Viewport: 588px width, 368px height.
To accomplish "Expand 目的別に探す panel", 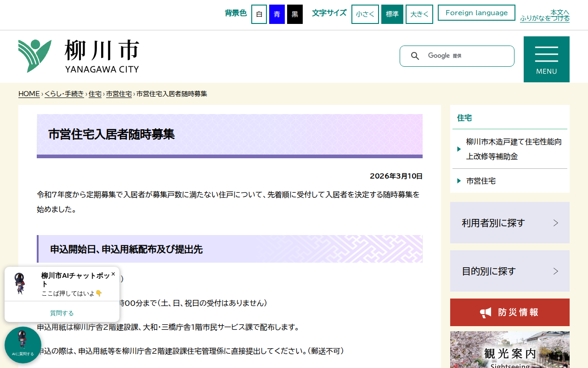I will pos(510,271).
